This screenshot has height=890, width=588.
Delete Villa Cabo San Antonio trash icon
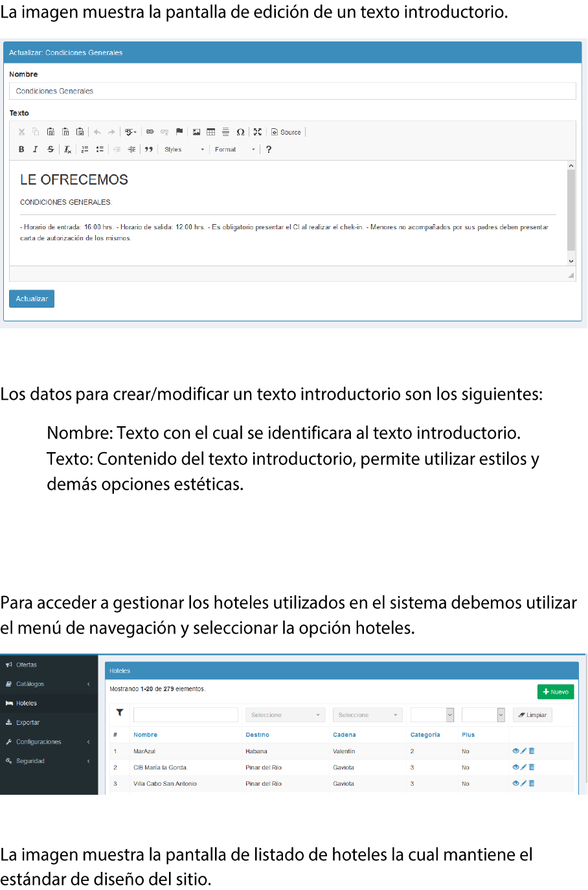[532, 783]
